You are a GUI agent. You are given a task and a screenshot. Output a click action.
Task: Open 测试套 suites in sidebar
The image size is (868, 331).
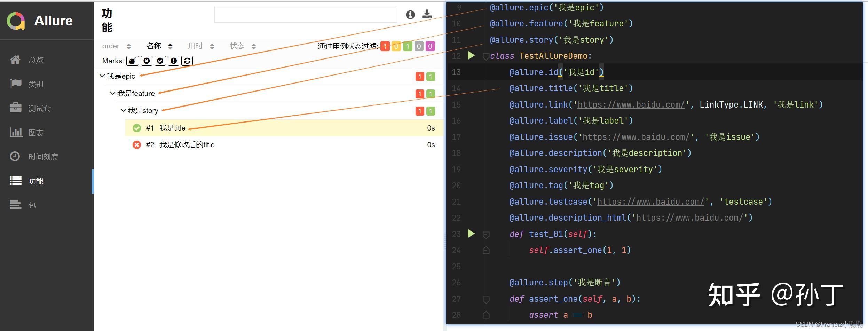tap(39, 109)
